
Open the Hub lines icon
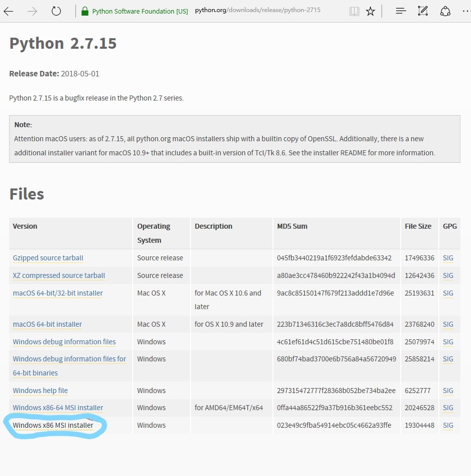click(401, 11)
